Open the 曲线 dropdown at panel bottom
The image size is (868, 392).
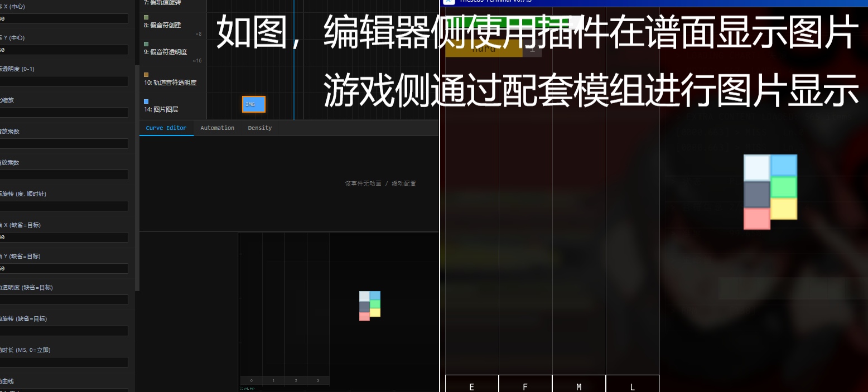(64, 390)
